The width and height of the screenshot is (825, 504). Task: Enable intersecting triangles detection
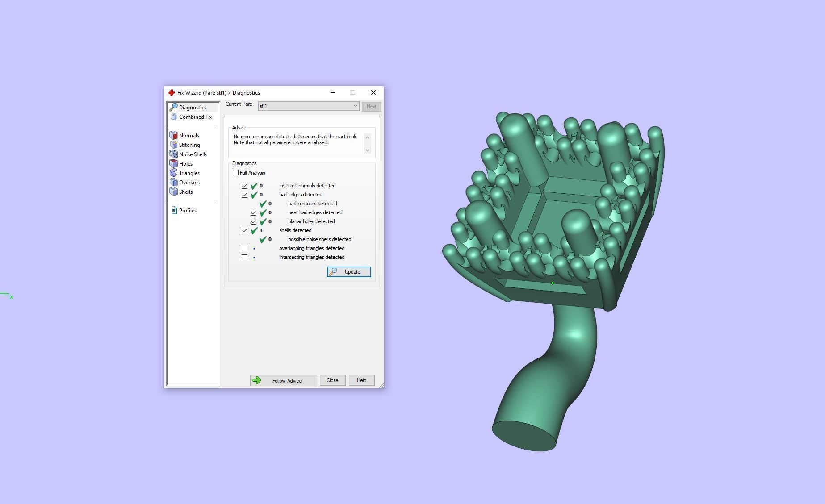pos(244,257)
